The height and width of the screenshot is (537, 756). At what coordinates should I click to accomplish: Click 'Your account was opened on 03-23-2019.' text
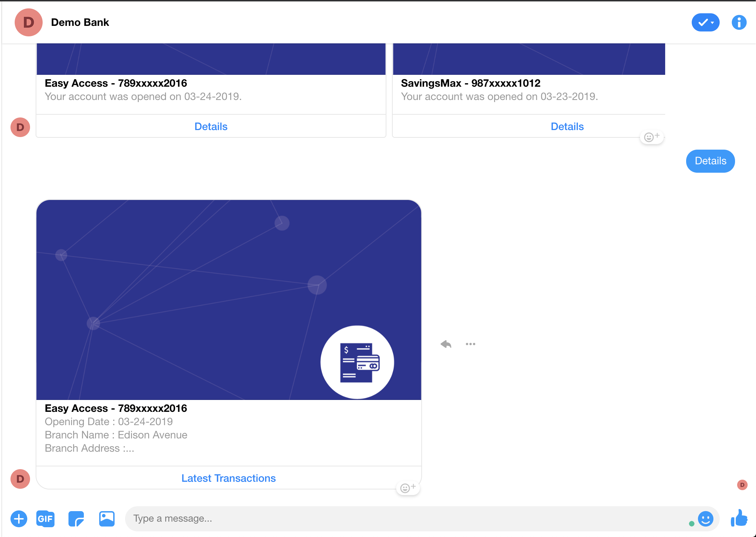tap(500, 96)
